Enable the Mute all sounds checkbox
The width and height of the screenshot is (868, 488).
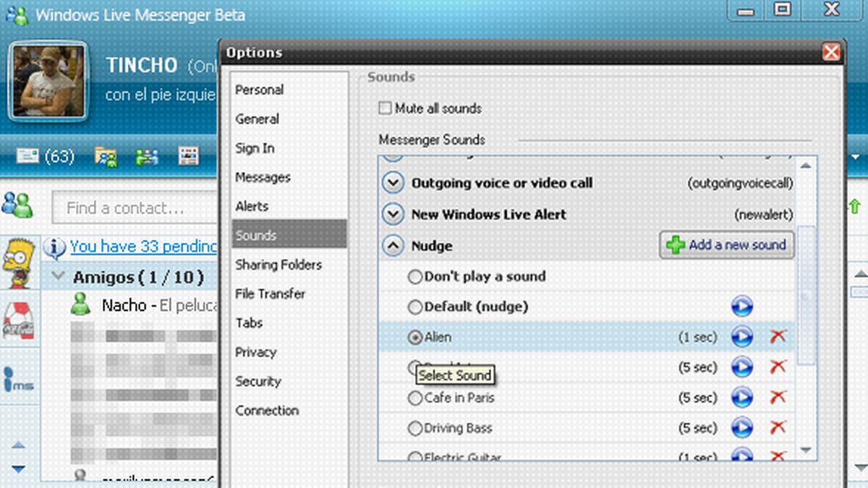(x=386, y=108)
